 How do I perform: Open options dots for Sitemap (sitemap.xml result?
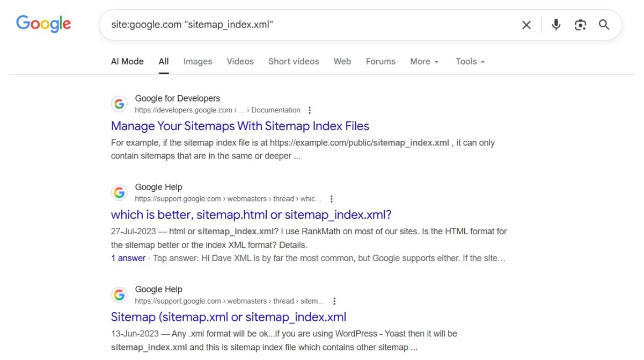(334, 301)
